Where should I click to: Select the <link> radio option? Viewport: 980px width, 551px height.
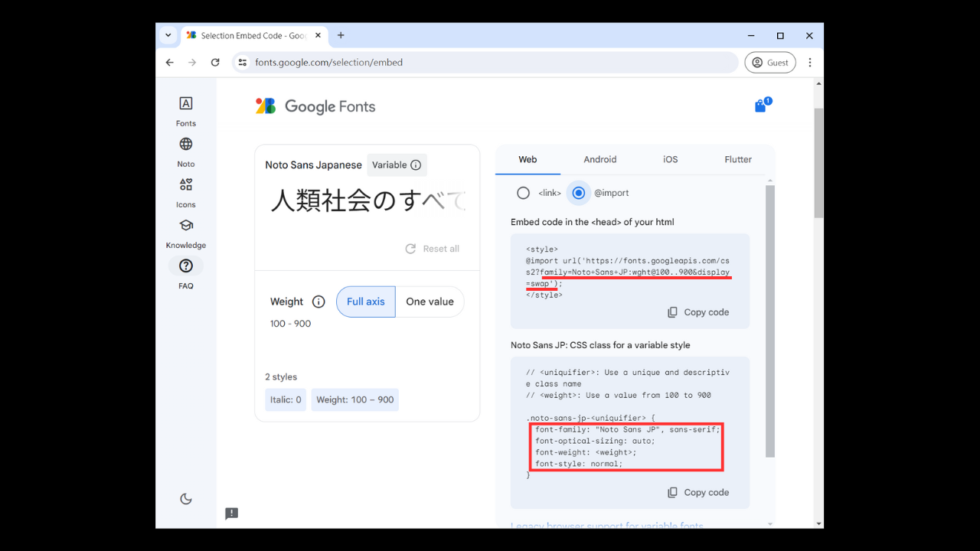(x=524, y=193)
